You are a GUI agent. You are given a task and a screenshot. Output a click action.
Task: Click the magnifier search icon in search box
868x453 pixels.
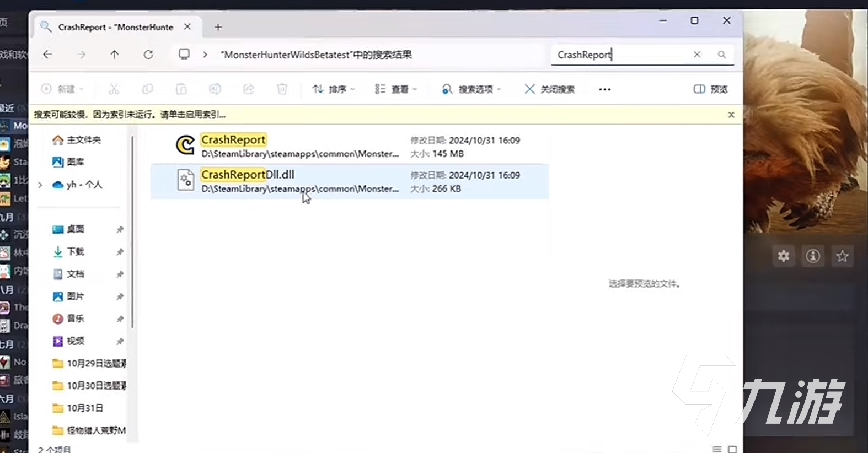721,55
